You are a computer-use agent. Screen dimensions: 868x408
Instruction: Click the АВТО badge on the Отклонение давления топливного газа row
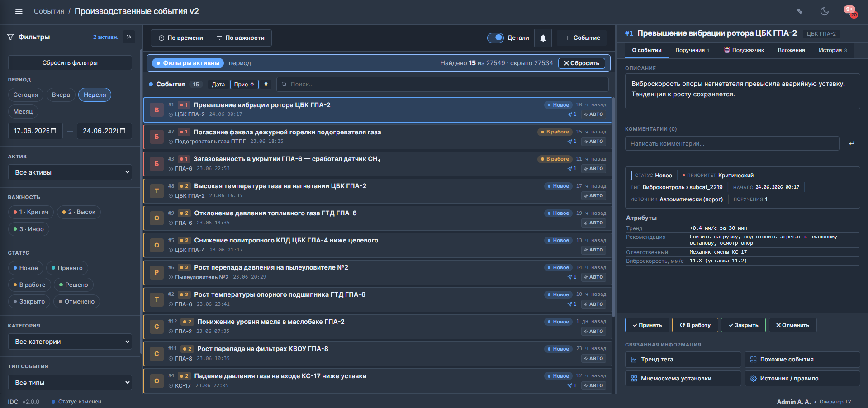[593, 223]
